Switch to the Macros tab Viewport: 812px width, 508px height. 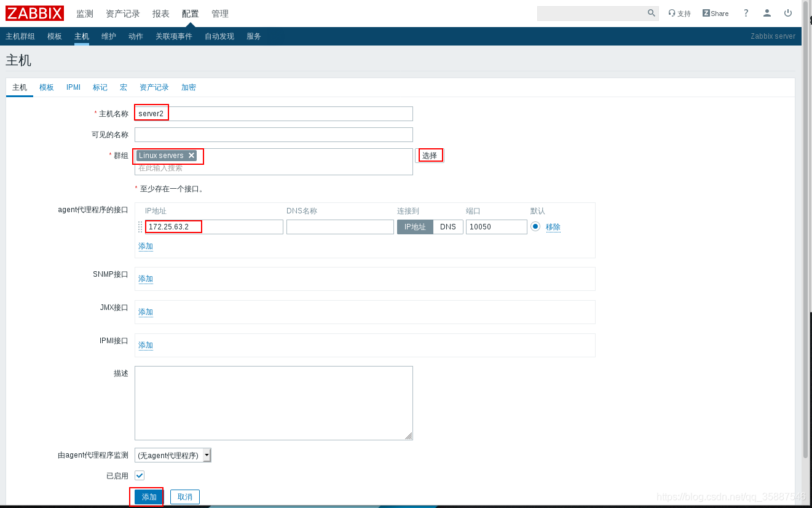pyautogui.click(x=124, y=87)
